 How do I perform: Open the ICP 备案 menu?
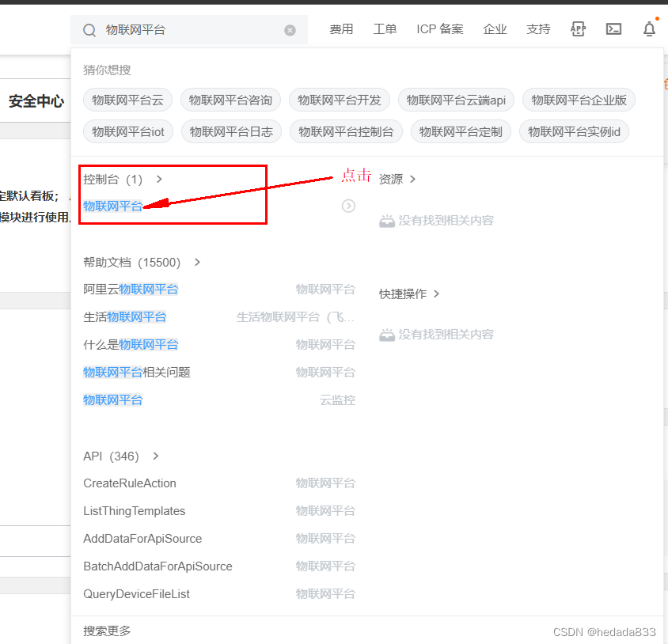(x=440, y=29)
